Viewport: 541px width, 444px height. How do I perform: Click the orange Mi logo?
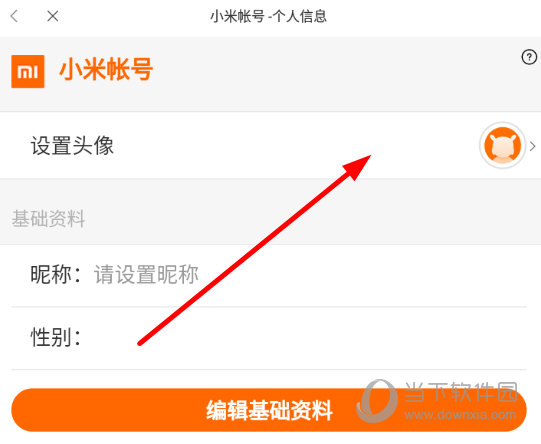(28, 71)
